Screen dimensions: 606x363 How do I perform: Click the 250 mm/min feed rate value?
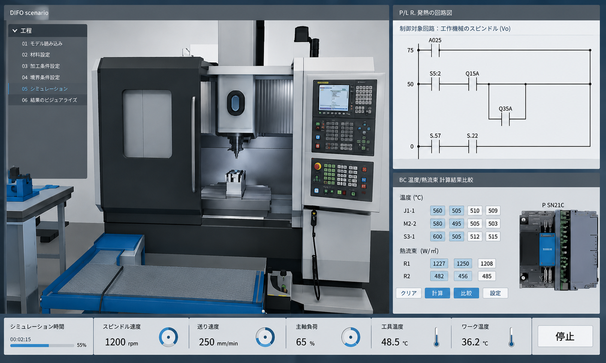(218, 342)
